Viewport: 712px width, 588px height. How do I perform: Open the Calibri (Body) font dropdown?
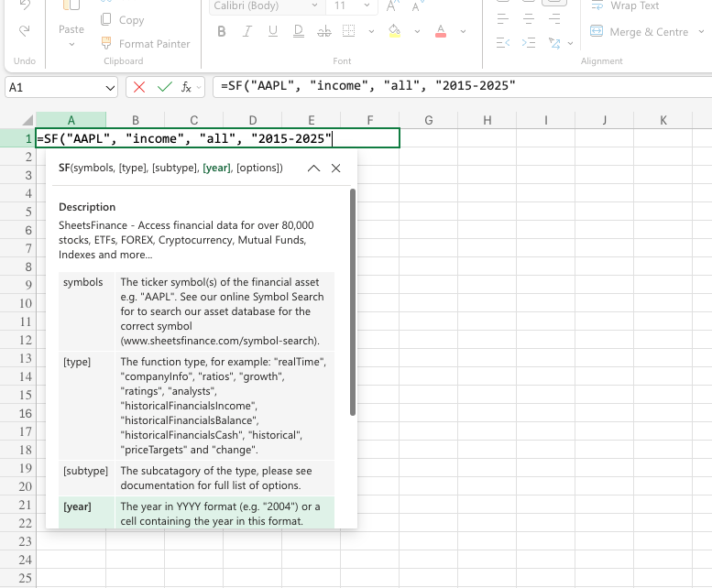tap(314, 5)
